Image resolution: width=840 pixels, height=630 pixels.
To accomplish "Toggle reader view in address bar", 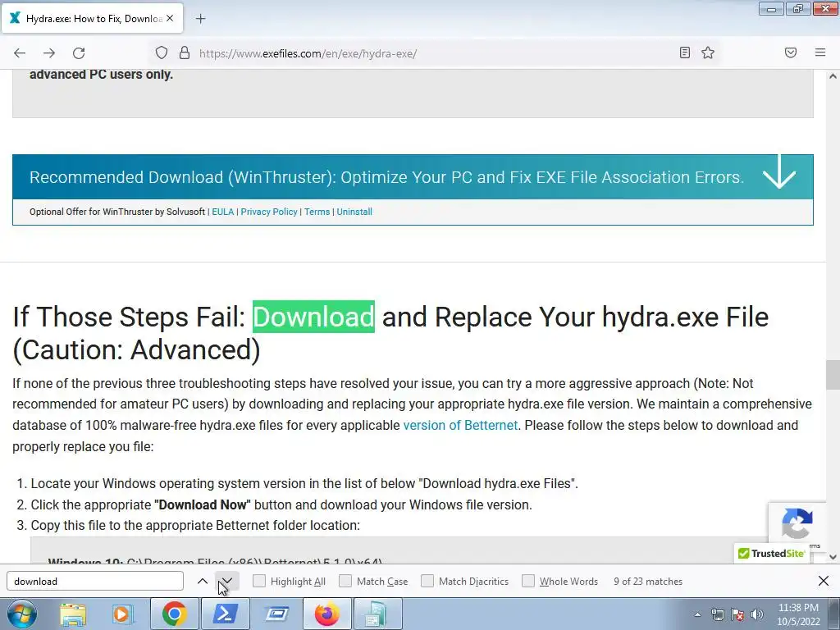I will pos(685,52).
